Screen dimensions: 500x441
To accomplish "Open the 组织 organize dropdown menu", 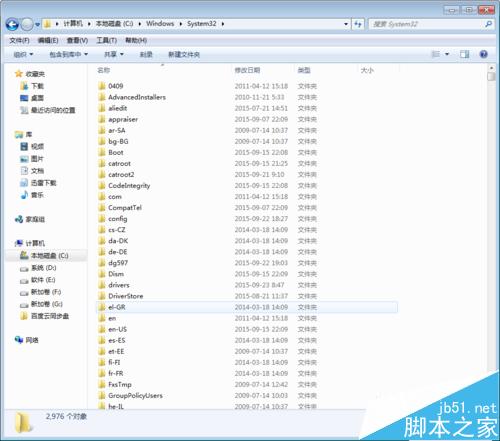I will pyautogui.click(x=23, y=54).
